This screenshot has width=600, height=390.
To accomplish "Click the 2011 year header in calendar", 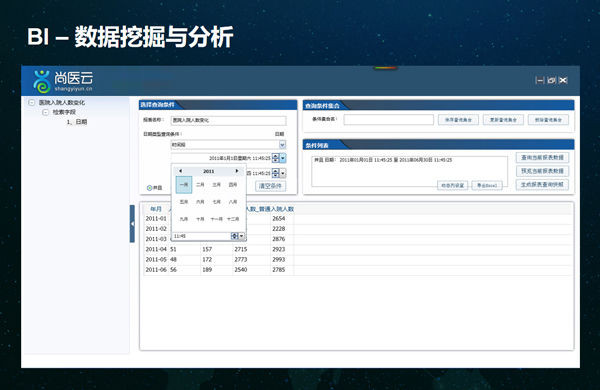I will [x=209, y=171].
